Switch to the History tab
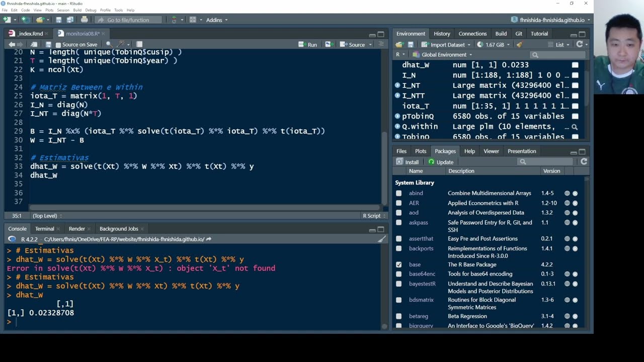The image size is (644, 362). tap(442, 34)
